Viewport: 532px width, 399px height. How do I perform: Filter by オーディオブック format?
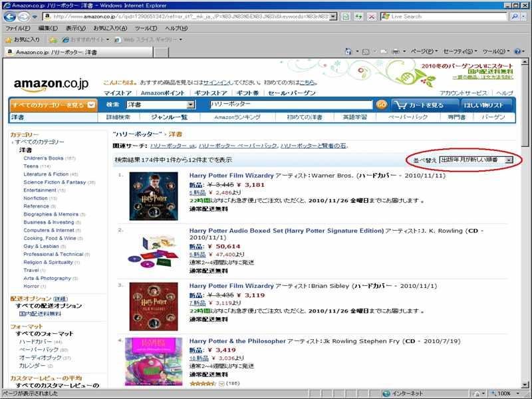pyautogui.click(x=40, y=358)
